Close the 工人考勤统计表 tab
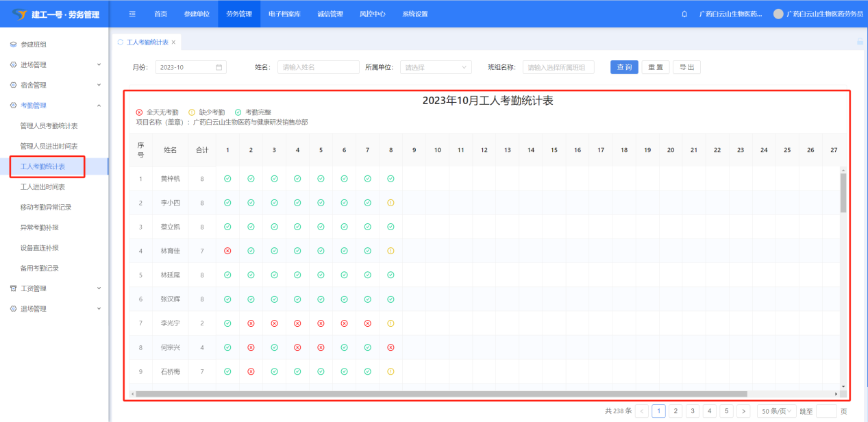 click(x=173, y=42)
